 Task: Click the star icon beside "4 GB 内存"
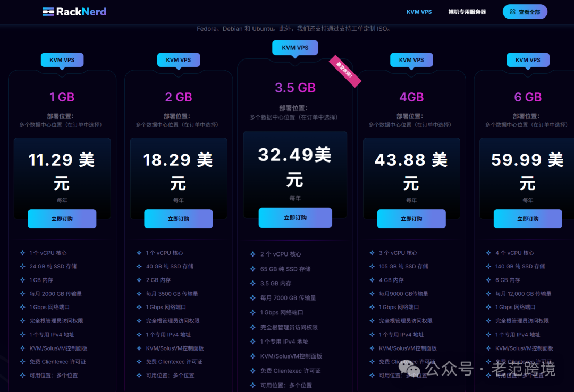372,280
